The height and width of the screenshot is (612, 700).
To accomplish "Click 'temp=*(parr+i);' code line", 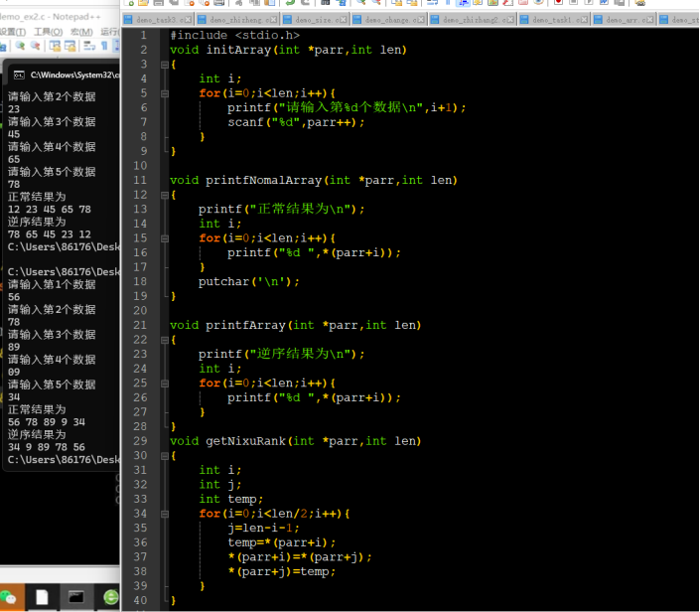I will click(281, 542).
